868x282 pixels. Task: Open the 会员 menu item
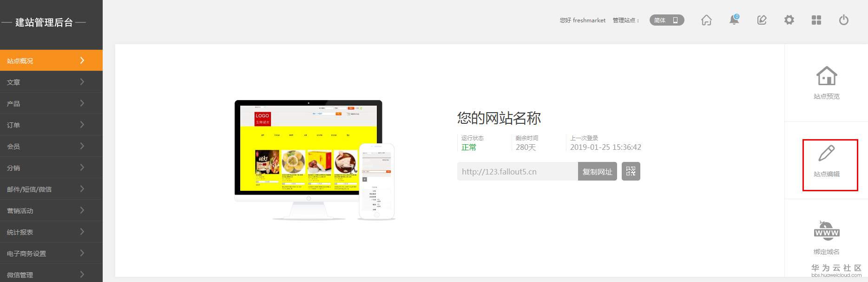click(51, 146)
